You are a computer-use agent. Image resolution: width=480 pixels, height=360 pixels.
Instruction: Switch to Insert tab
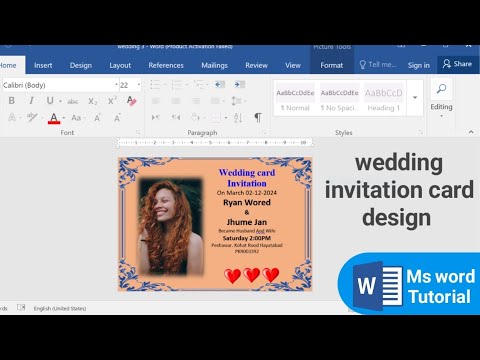[43, 65]
